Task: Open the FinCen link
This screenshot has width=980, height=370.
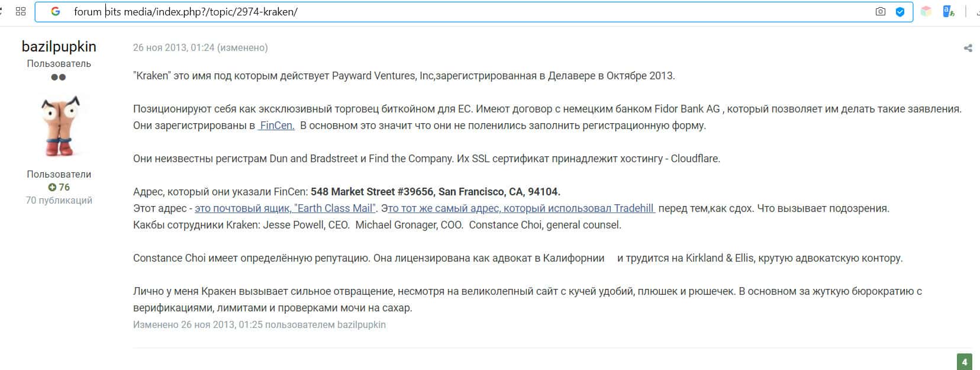Action: click(276, 126)
